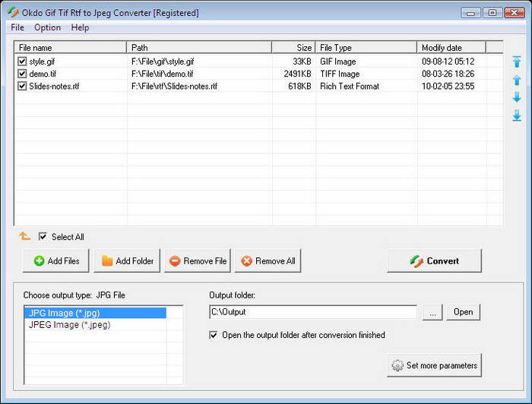Click the 2491KB size cell
This screenshot has width=532, height=404.
[298, 74]
